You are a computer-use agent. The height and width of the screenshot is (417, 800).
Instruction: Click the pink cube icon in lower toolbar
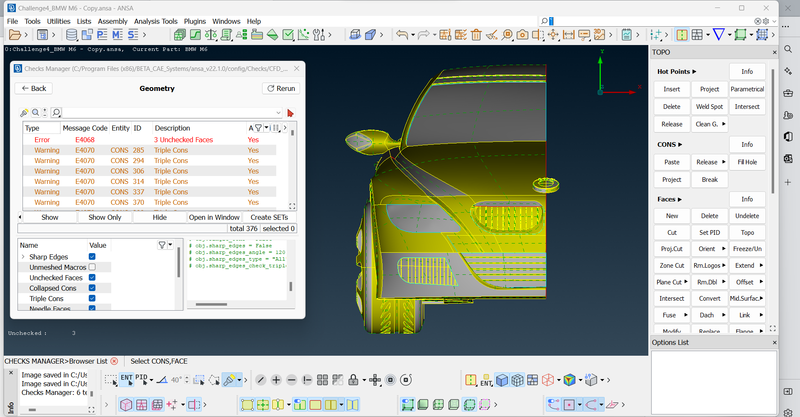point(126,405)
